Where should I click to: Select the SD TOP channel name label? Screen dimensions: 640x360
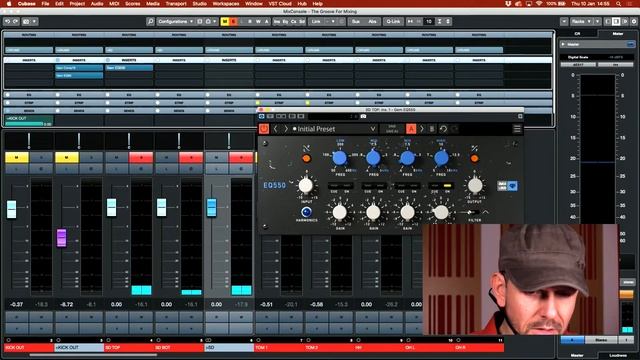click(129, 348)
